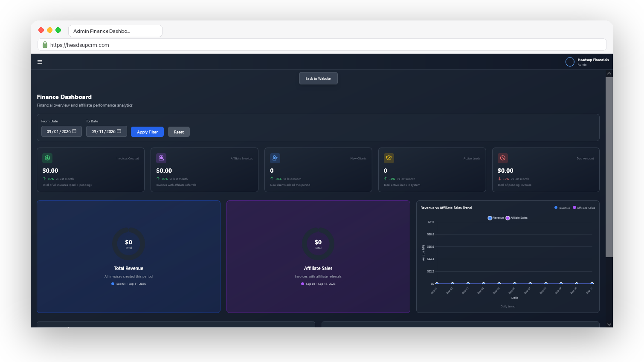Click the Active Leads shield icon
644x362 pixels.
389,158
